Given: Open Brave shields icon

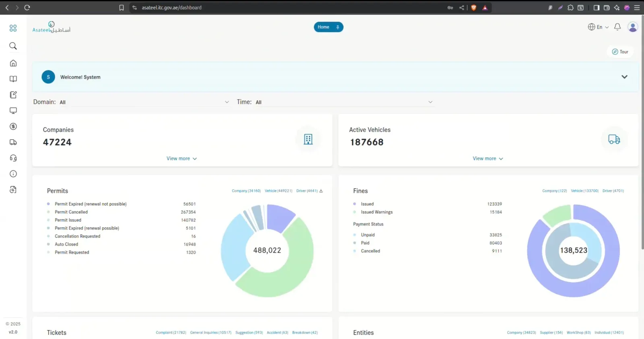Looking at the screenshot, I should tap(474, 8).
